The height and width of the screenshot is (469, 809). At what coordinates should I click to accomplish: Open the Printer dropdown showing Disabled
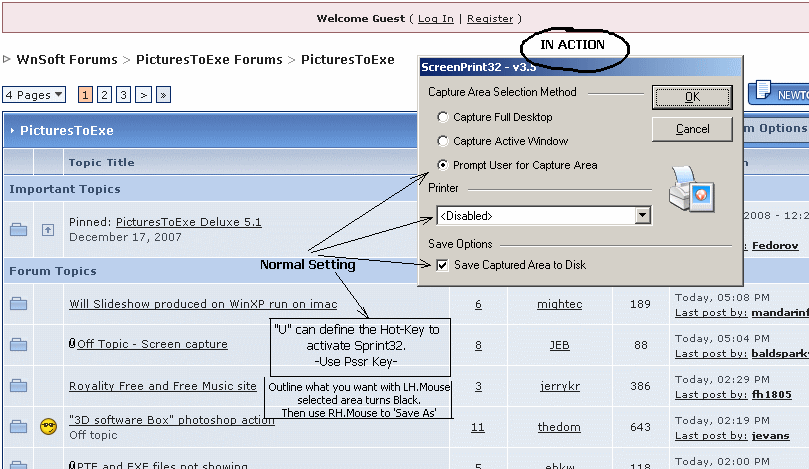tap(642, 215)
